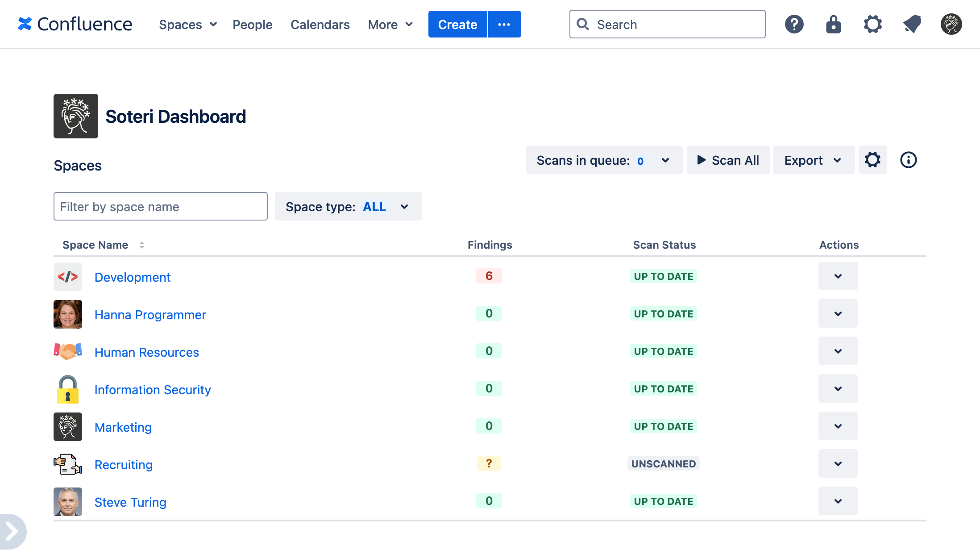The height and width of the screenshot is (550, 980).
Task: Click the Human Resources handshake icon
Action: 67,351
